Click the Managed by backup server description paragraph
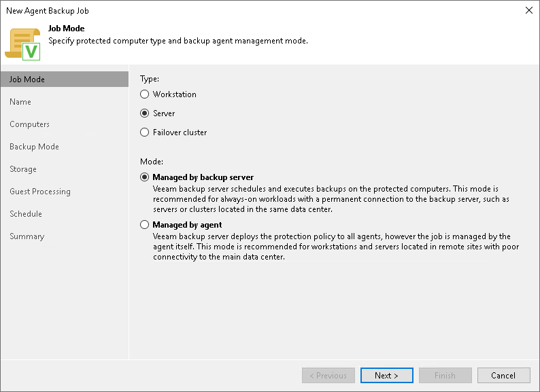This screenshot has width=540, height=392. 331,199
